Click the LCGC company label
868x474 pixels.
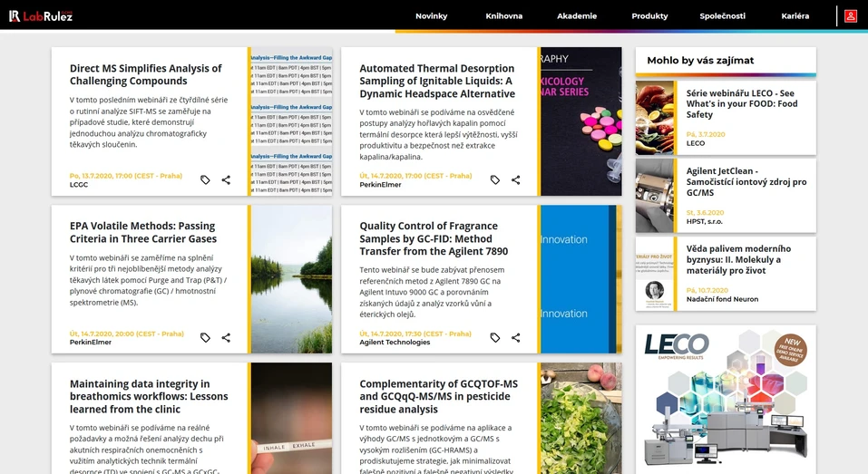(79, 185)
